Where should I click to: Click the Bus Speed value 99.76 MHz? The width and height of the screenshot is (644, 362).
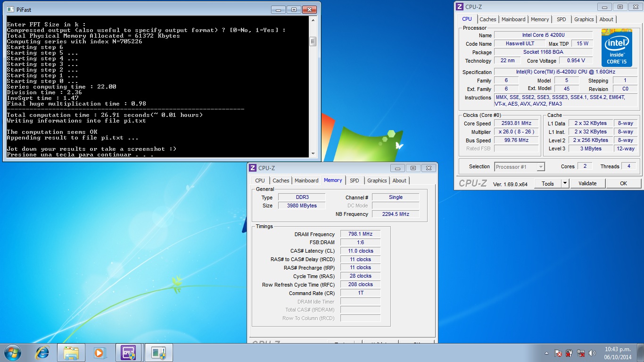[516, 140]
